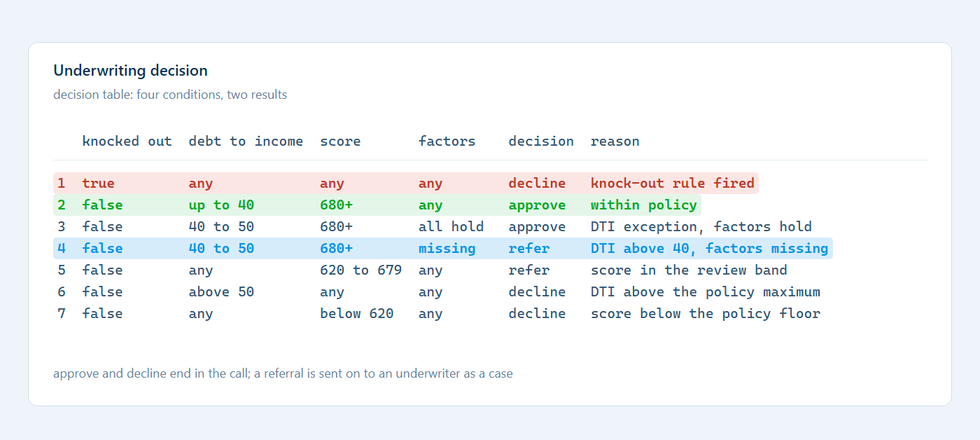Click the '40 to 50' cell in row 3

pos(221,227)
